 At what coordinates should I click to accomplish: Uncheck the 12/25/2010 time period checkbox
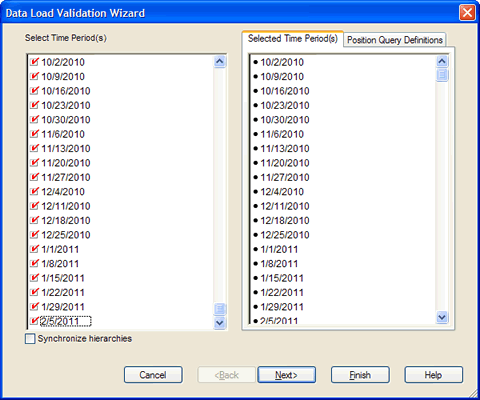tap(34, 235)
